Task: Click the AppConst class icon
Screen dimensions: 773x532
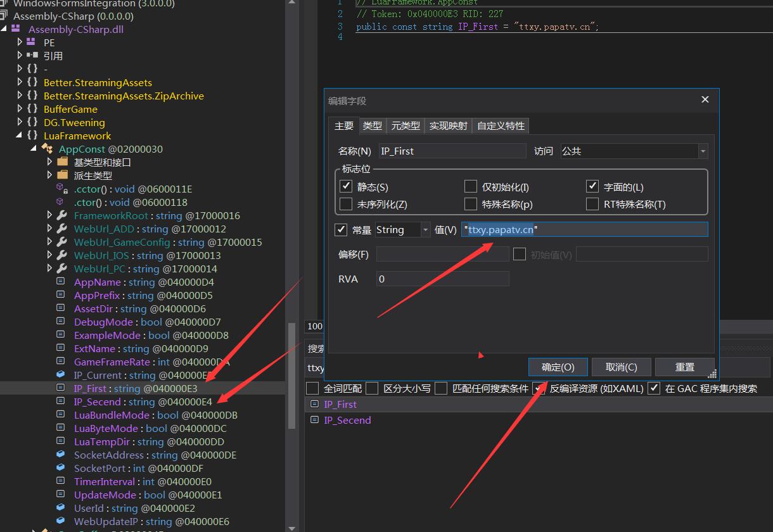Action: tap(47, 149)
